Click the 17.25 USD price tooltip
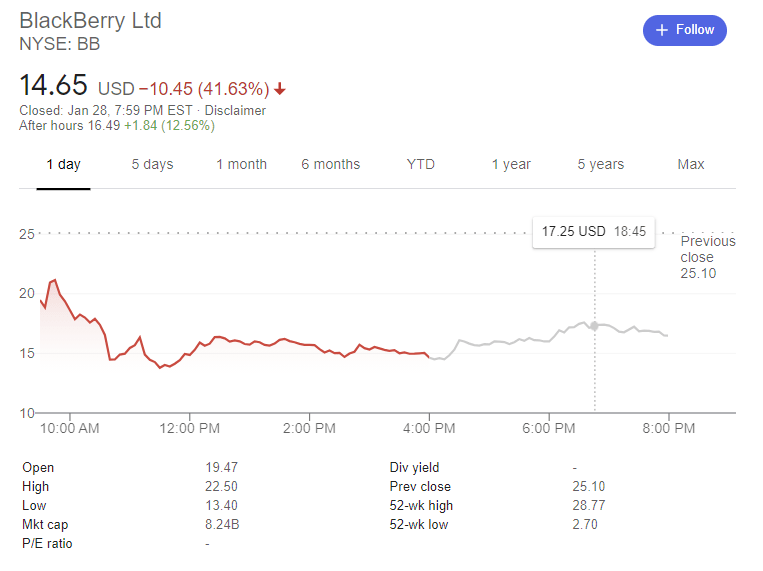This screenshot has width=763, height=571. coord(594,231)
